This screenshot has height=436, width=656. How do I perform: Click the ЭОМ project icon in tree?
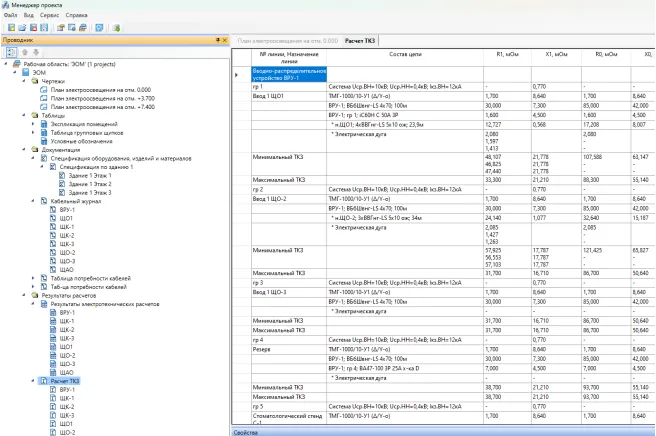[25, 73]
